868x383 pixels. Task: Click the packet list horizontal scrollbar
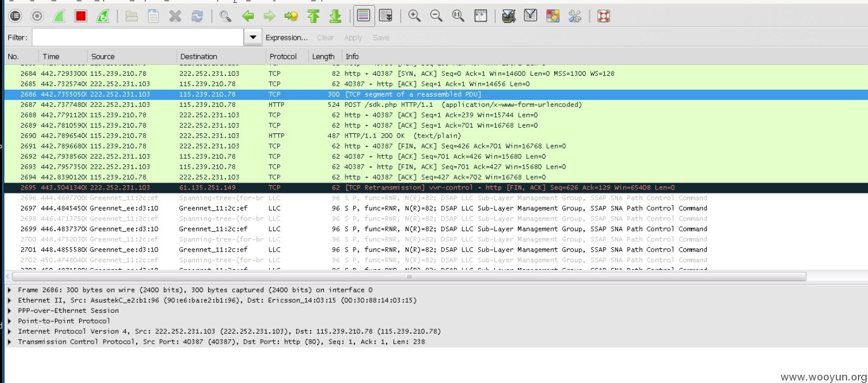click(409, 276)
